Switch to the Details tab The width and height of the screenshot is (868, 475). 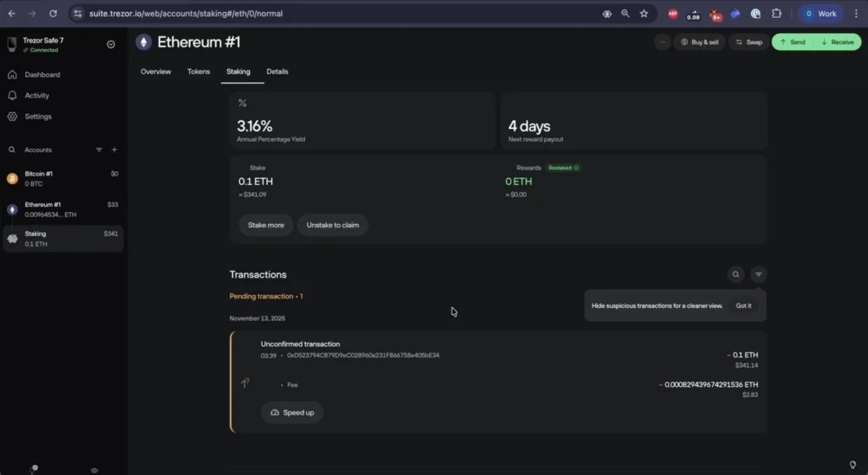click(x=277, y=72)
